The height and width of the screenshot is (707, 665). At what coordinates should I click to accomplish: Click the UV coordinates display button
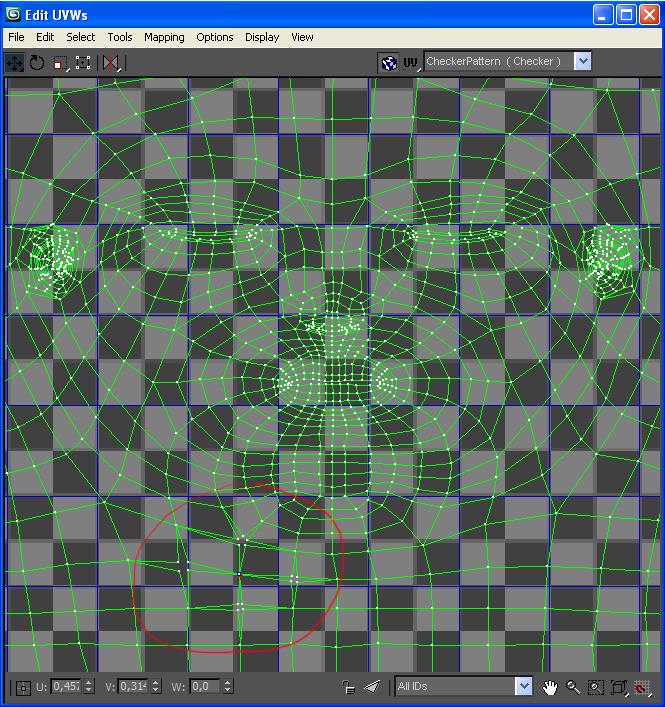tap(411, 63)
